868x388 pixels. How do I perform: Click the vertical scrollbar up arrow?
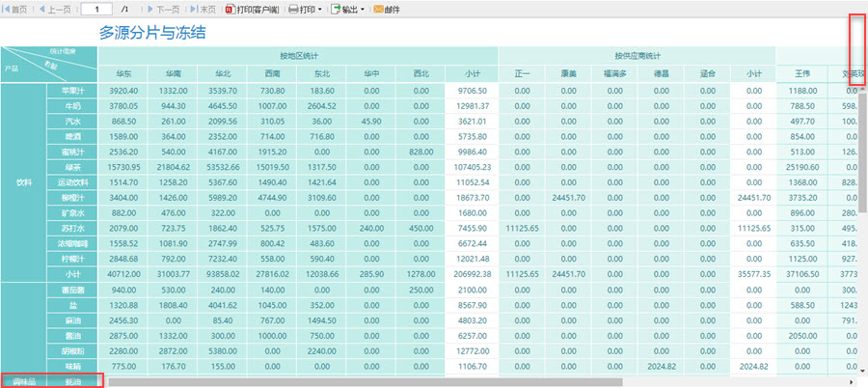(x=862, y=90)
